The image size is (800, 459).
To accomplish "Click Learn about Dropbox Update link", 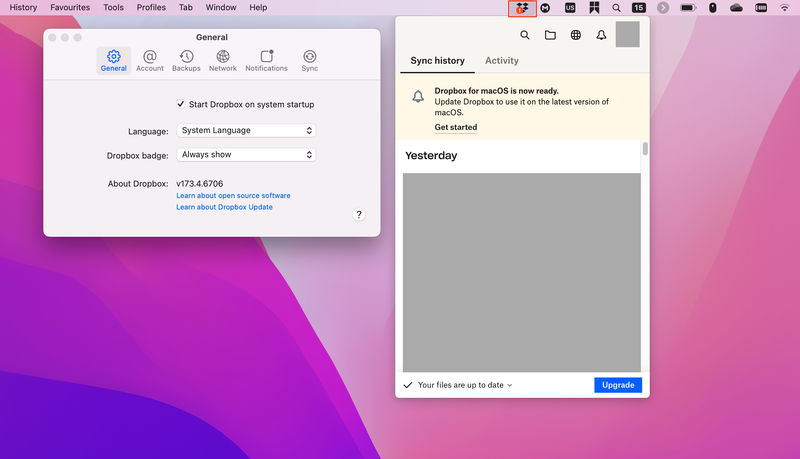I will pyautogui.click(x=224, y=207).
